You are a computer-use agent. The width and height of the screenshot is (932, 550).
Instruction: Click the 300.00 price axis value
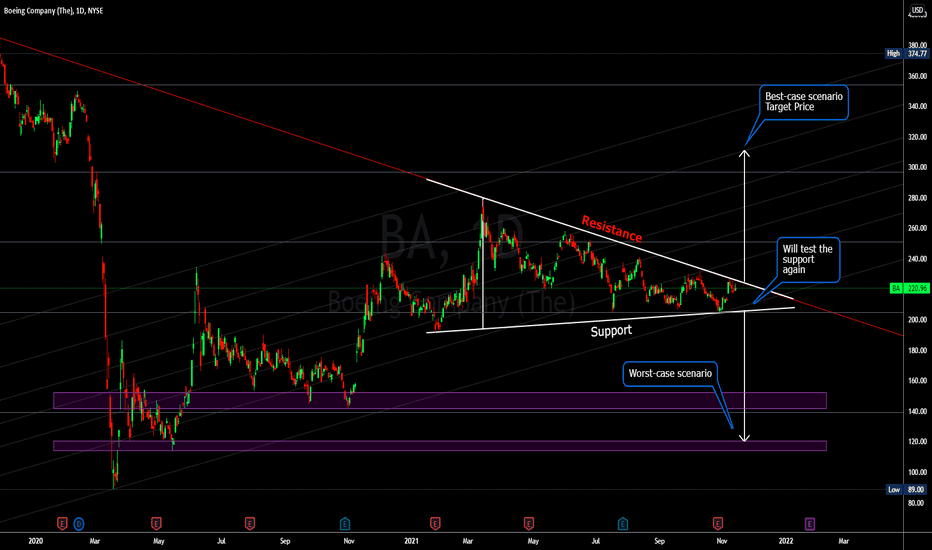[917, 167]
